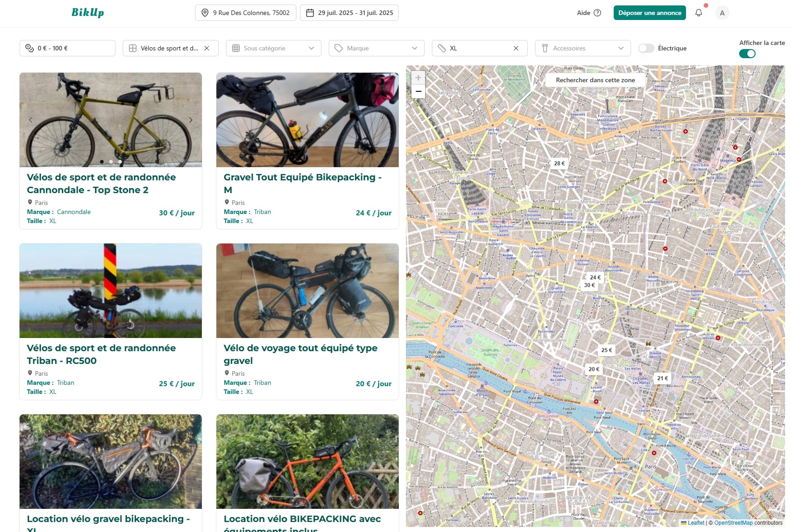Remove the XL size filter

(x=516, y=48)
